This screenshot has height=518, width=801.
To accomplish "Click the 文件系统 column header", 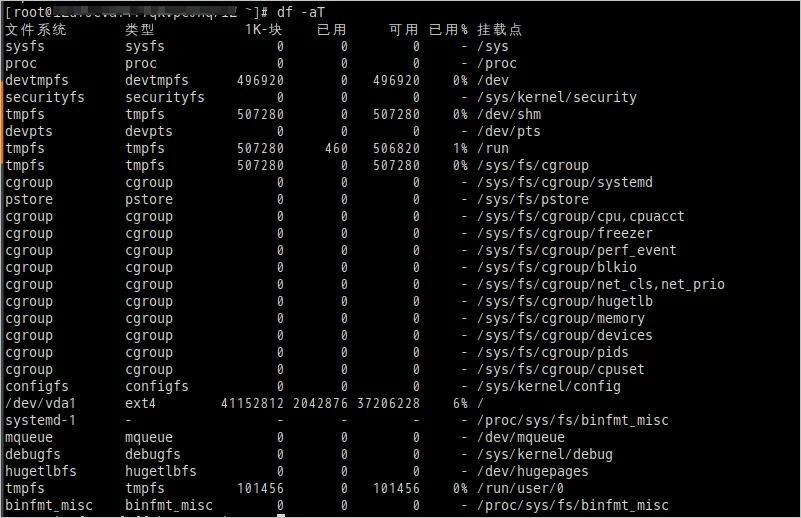I will pyautogui.click(x=36, y=29).
